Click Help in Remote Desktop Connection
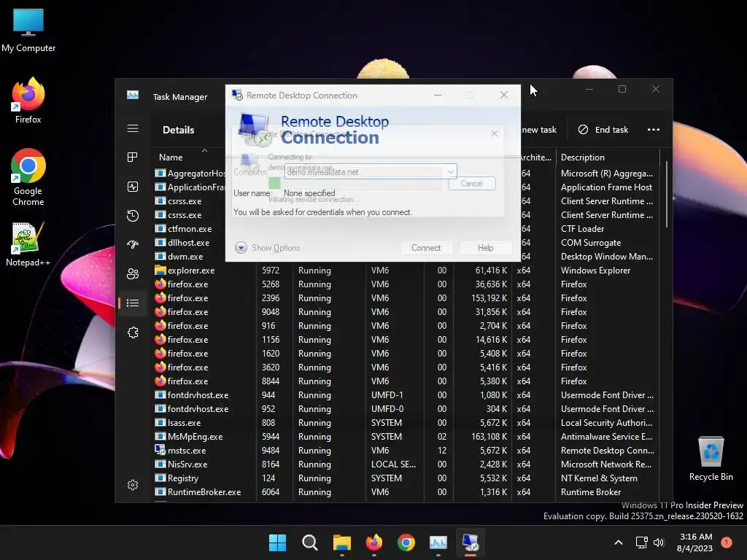This screenshot has height=560, width=747. 485,248
